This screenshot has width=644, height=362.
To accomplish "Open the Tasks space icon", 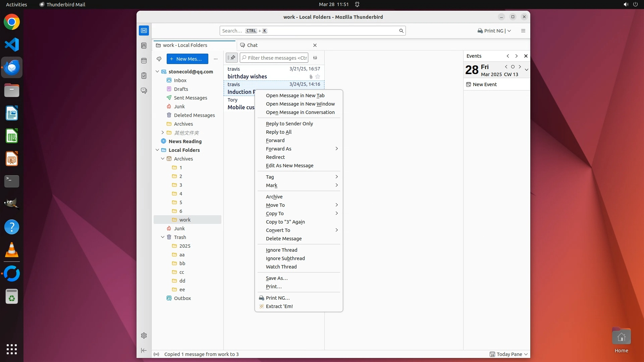I will 144,76.
